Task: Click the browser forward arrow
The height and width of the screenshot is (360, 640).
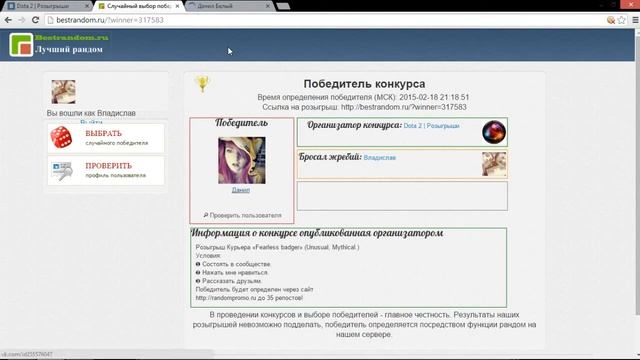Action: [22, 20]
